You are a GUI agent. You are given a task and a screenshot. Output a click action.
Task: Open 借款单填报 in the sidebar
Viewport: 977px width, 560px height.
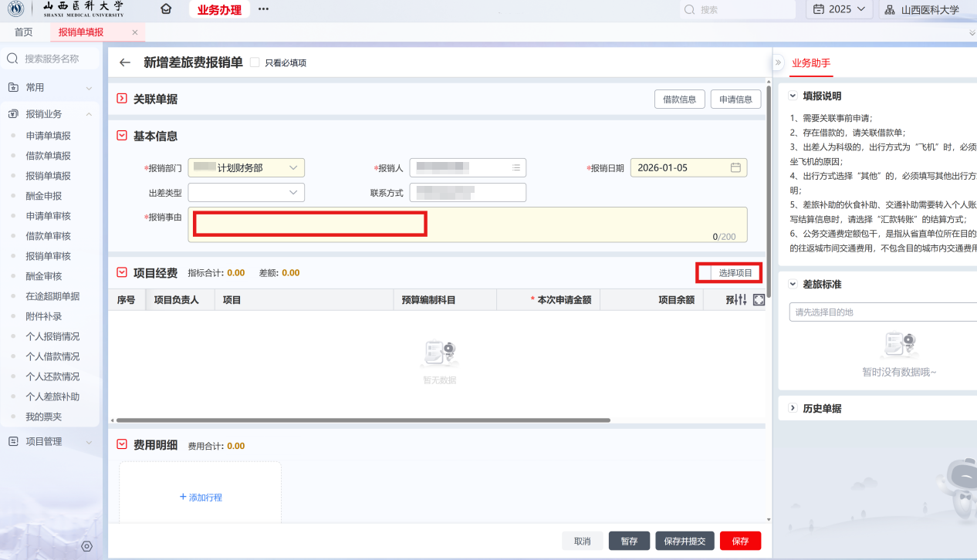click(48, 156)
